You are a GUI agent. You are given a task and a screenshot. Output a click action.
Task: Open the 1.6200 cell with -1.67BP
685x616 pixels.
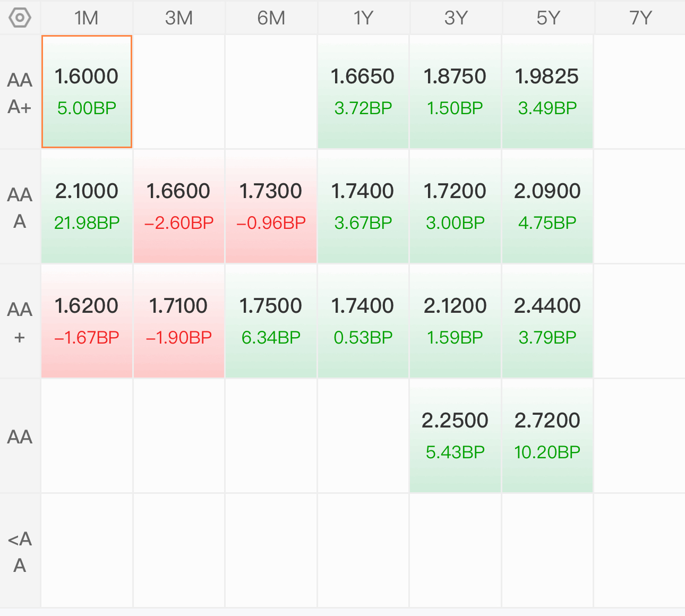tap(87, 321)
